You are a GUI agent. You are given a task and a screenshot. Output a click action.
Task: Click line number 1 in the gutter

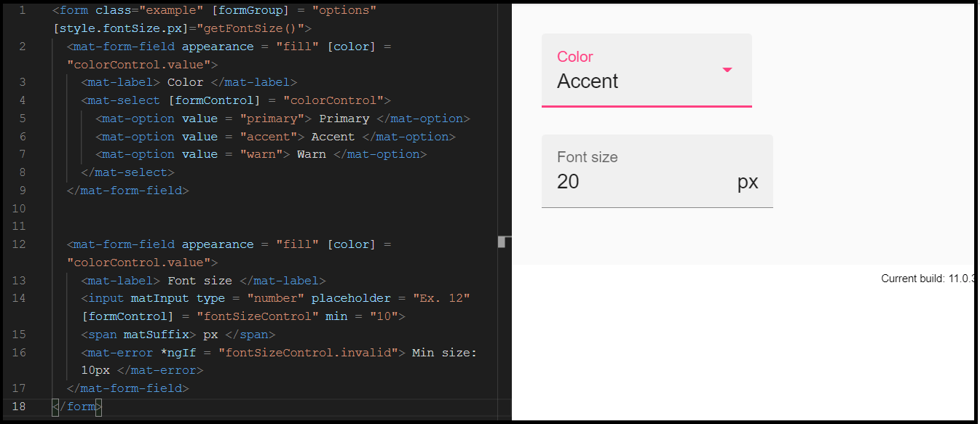click(x=22, y=11)
